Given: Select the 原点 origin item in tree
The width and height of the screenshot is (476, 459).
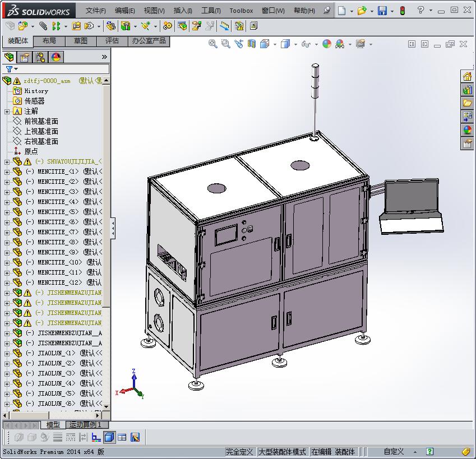Looking at the screenshot, I should point(31,151).
